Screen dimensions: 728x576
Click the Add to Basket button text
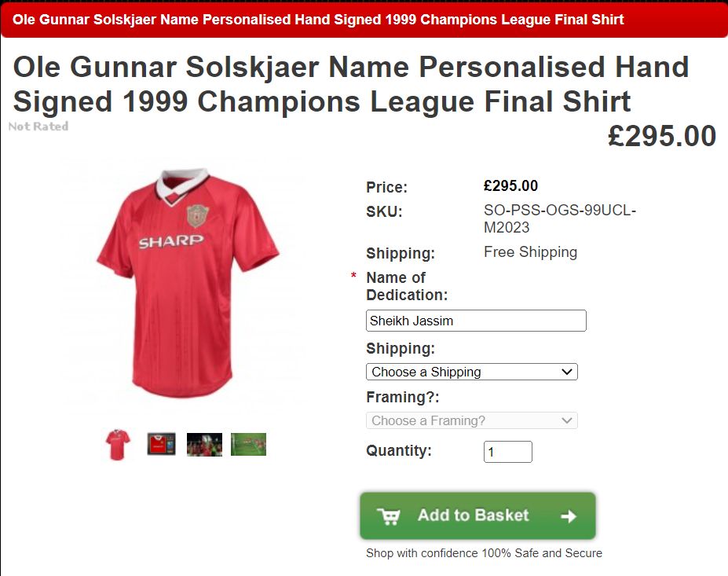(473, 515)
